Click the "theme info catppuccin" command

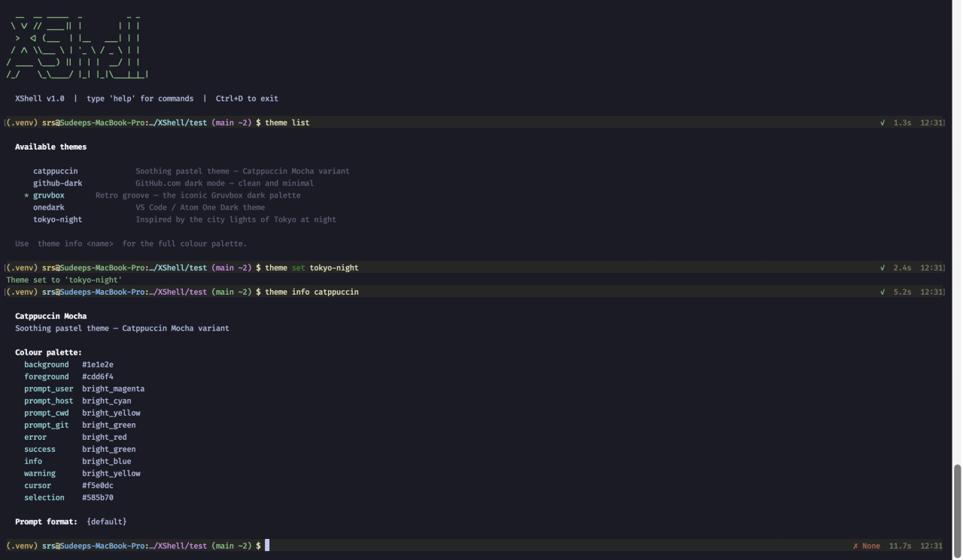[311, 292]
